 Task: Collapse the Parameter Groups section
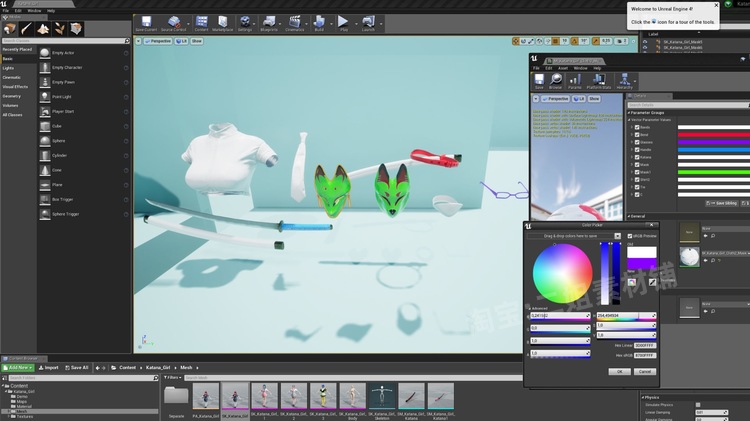click(x=629, y=112)
